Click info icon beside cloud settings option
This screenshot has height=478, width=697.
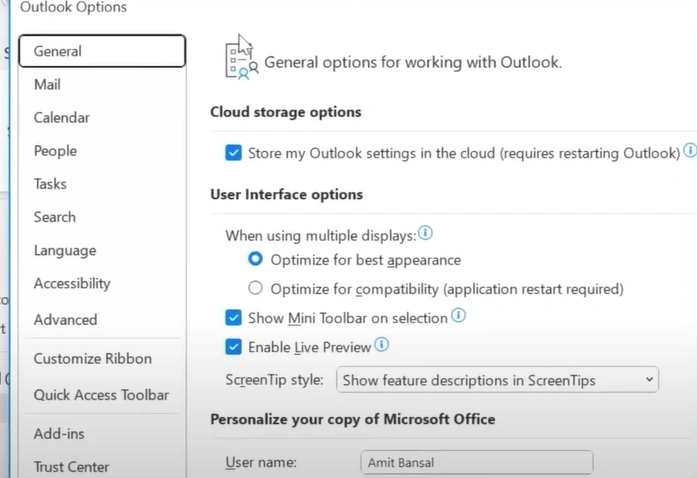(690, 150)
